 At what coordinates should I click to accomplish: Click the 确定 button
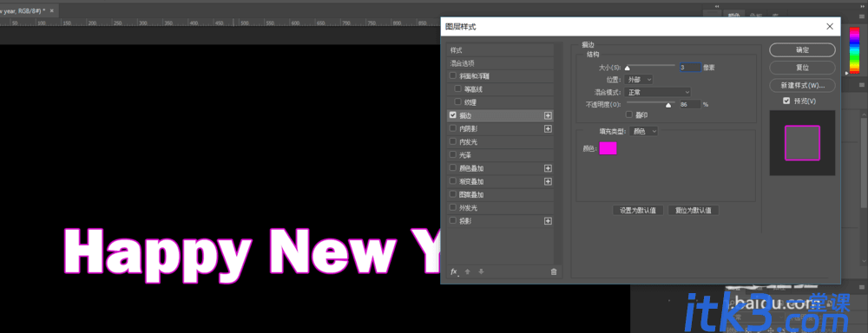pos(802,49)
